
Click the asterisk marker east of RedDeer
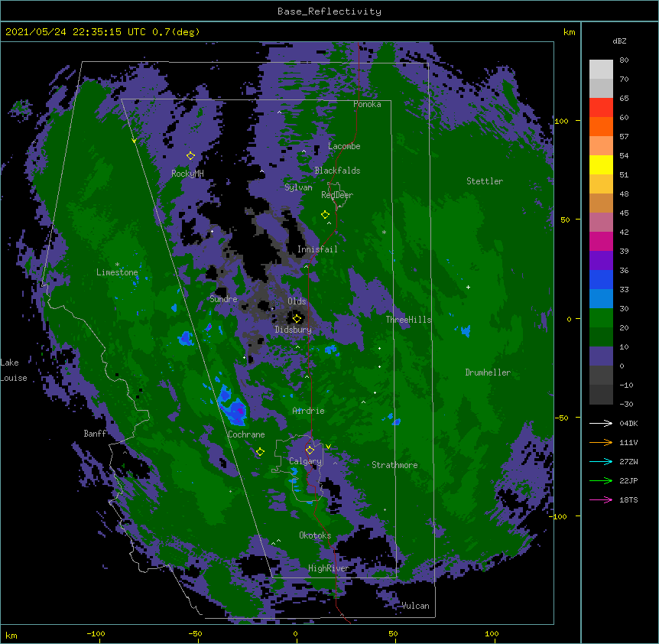[384, 233]
